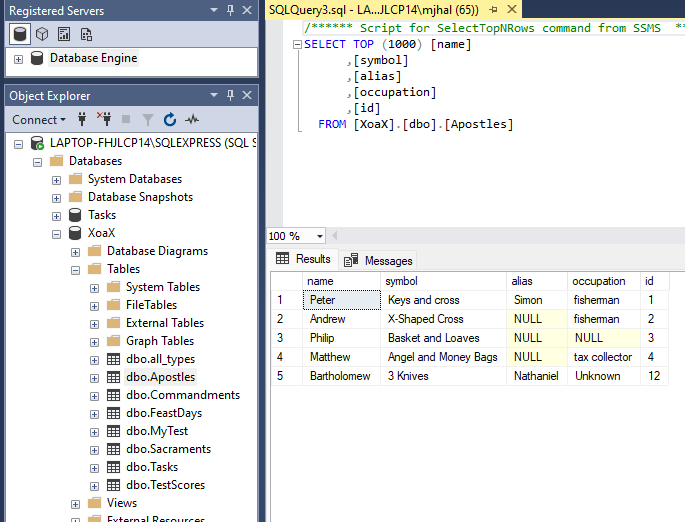The height and width of the screenshot is (522, 685).
Task: Open the 100 % zoom dropdown
Action: pyautogui.click(x=319, y=236)
